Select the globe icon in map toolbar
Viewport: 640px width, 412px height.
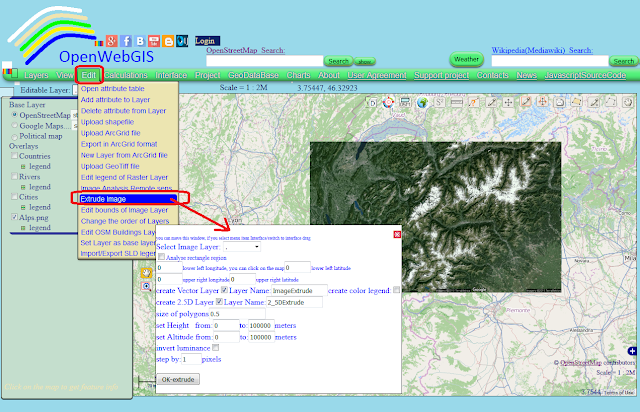coord(422,102)
